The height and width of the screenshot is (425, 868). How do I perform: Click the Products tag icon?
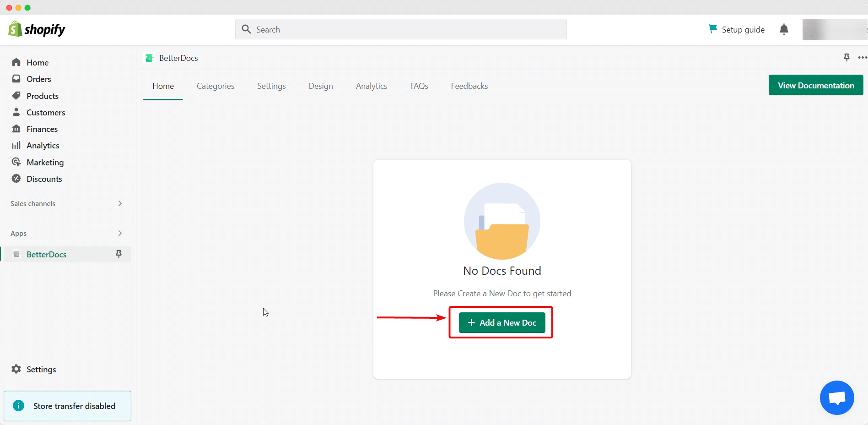(x=16, y=96)
